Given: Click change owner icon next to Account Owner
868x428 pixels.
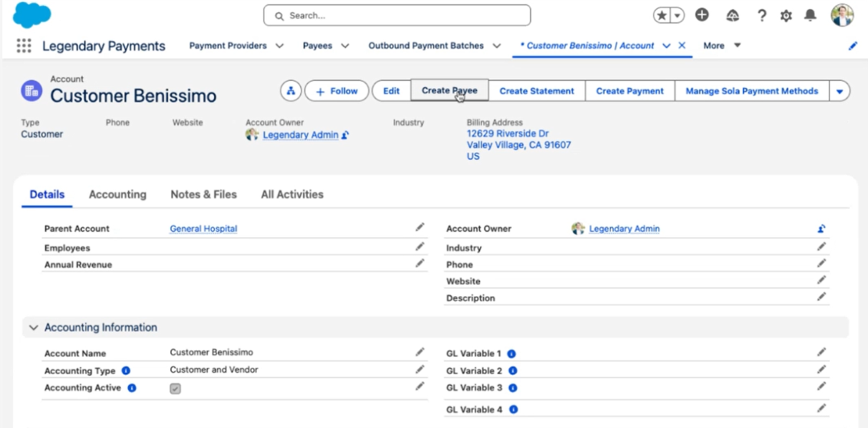Looking at the screenshot, I should click(821, 229).
